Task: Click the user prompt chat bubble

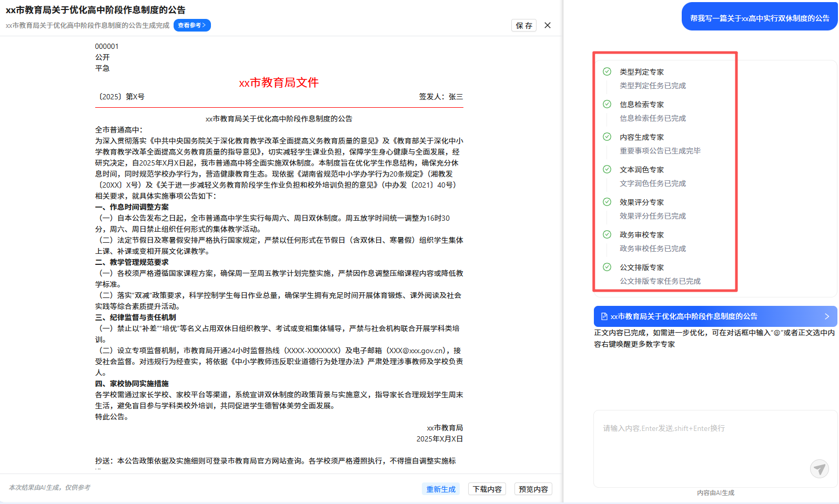Action: 759,18
